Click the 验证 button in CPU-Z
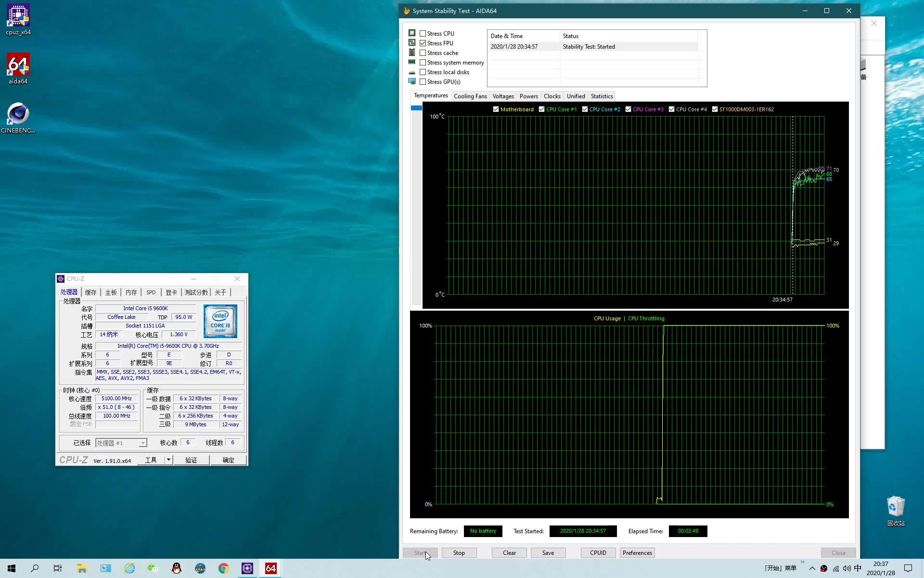The image size is (924, 578). (191, 460)
